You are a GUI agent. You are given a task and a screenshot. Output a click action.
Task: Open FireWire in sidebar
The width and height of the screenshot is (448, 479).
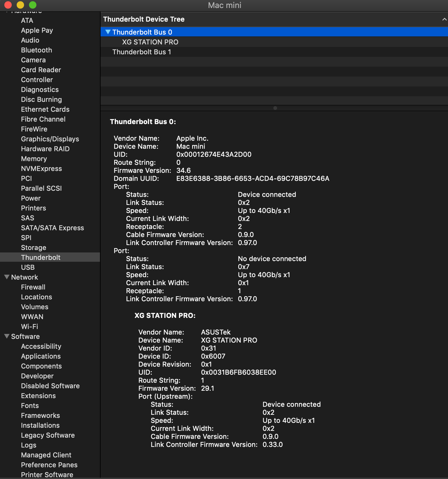tap(34, 129)
